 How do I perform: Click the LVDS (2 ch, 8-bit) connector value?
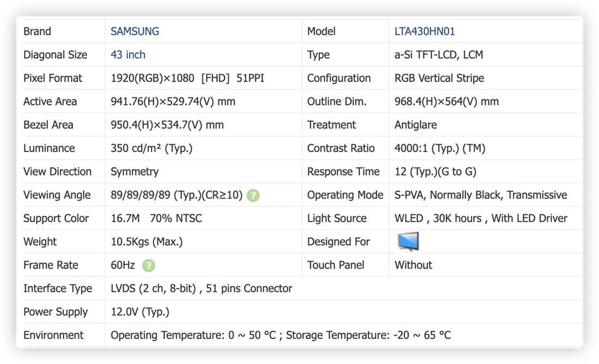pyautogui.click(x=201, y=288)
